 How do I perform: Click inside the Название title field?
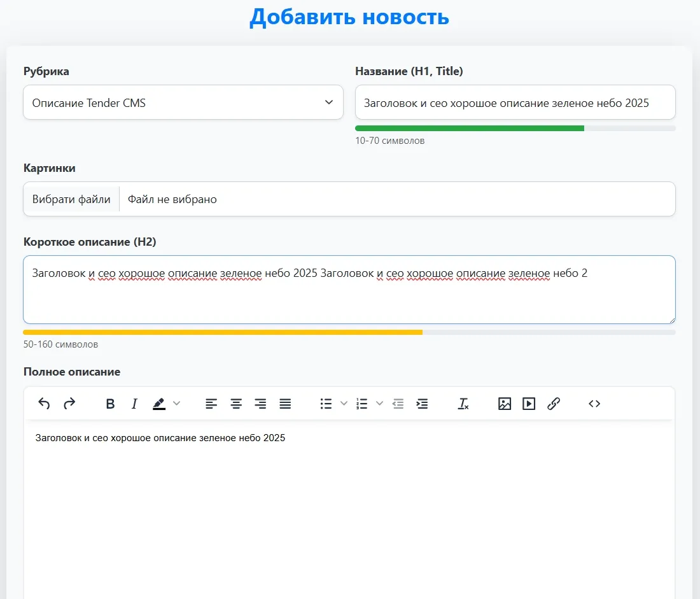pyautogui.click(x=514, y=102)
